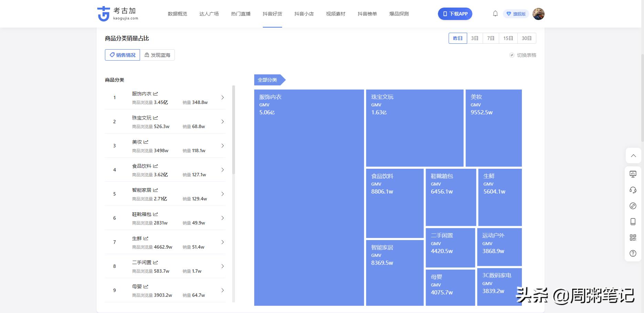Click the QR code icon in sidebar
Screen dimensions: 644x313
tap(633, 238)
